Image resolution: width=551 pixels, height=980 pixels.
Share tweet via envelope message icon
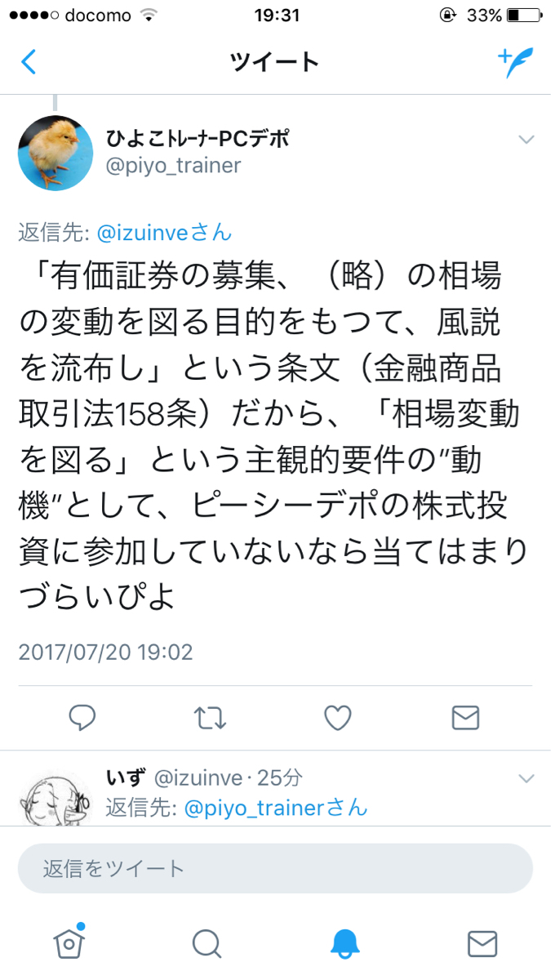(x=465, y=718)
